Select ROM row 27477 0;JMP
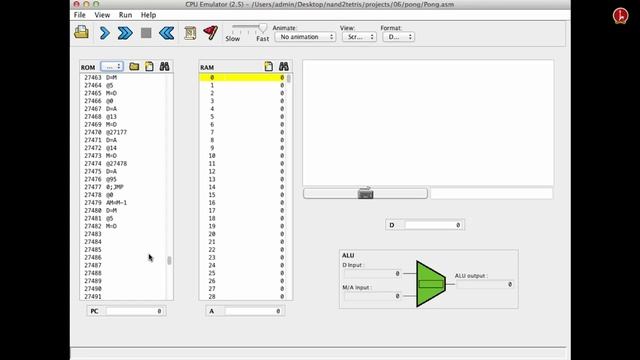Image resolution: width=640 pixels, height=360 pixels. tap(123, 187)
